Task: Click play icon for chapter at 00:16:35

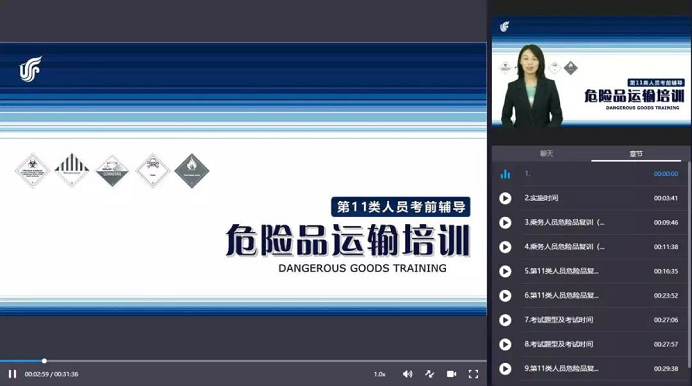Action: 505,271
